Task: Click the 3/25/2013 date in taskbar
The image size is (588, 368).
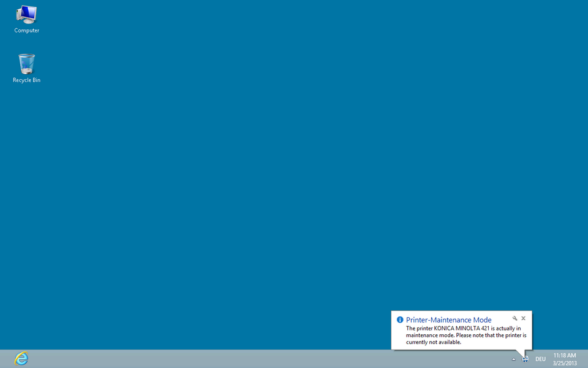Action: click(x=564, y=363)
